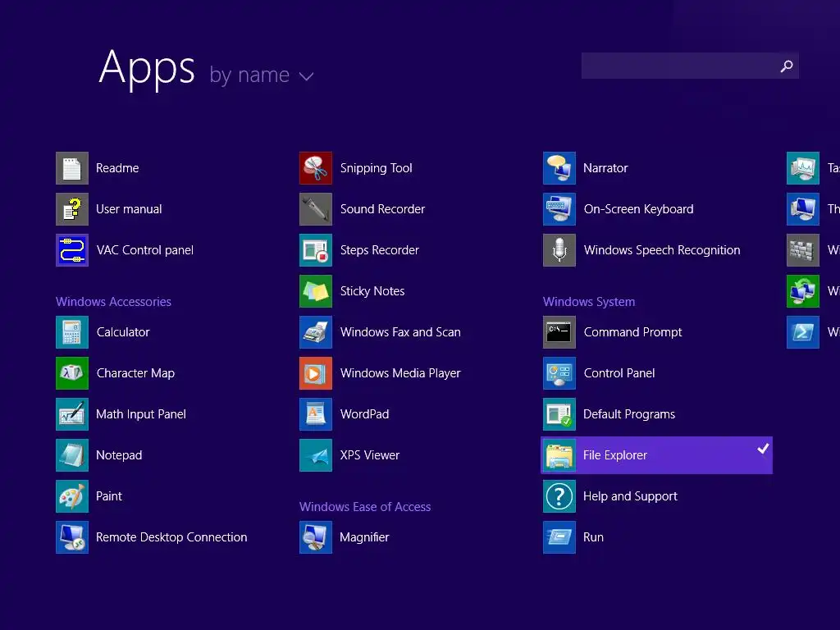Open Command Prompt icon
840x630 pixels.
click(559, 332)
